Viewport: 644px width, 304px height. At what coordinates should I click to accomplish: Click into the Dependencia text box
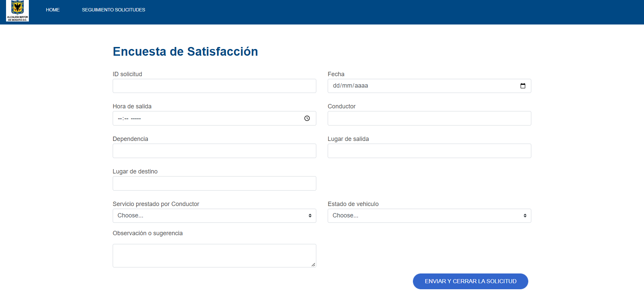214,151
